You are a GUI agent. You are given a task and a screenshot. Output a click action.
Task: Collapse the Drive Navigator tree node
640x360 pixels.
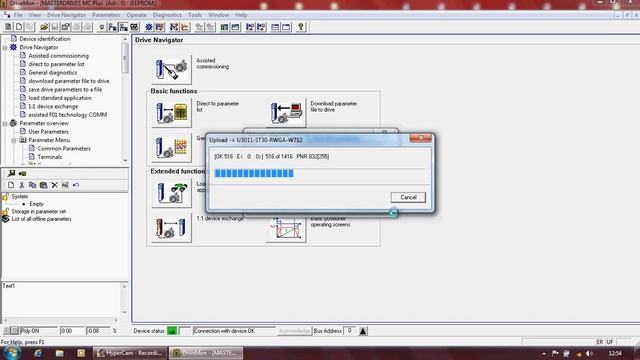point(5,47)
